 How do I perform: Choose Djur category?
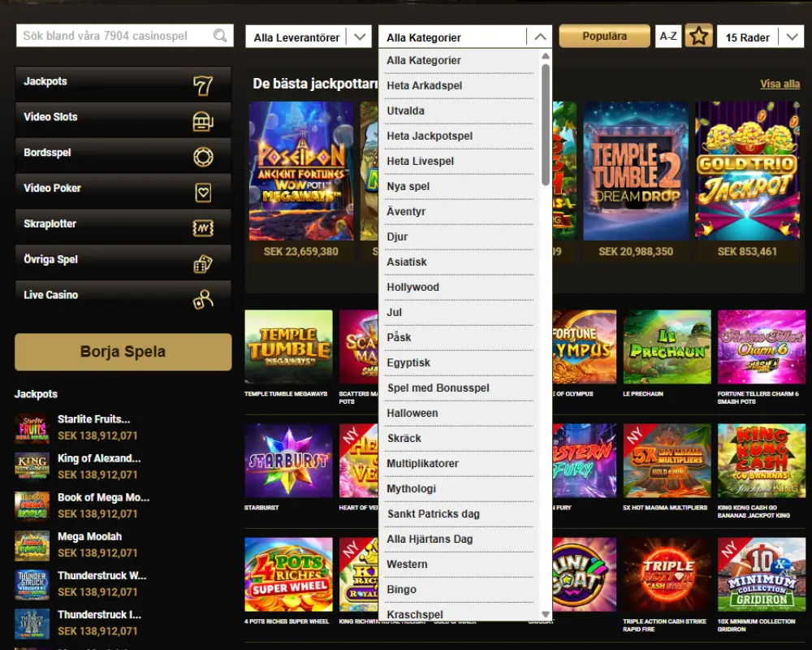tap(459, 237)
